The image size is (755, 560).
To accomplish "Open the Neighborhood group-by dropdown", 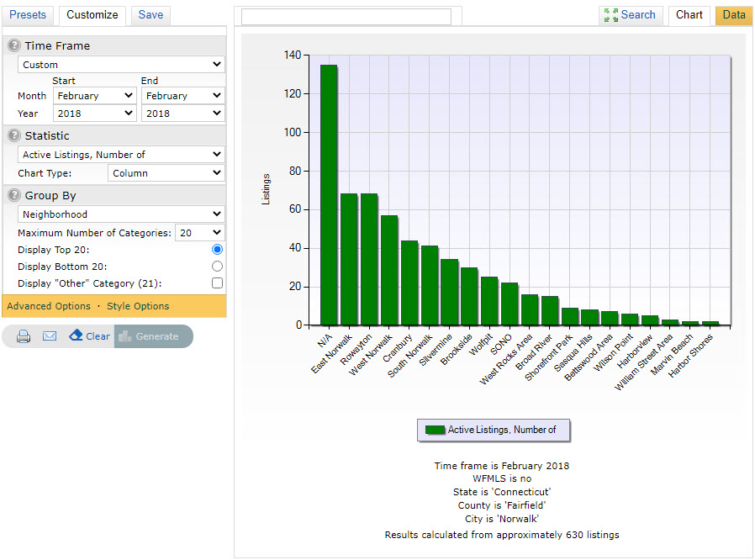I will pyautogui.click(x=121, y=214).
